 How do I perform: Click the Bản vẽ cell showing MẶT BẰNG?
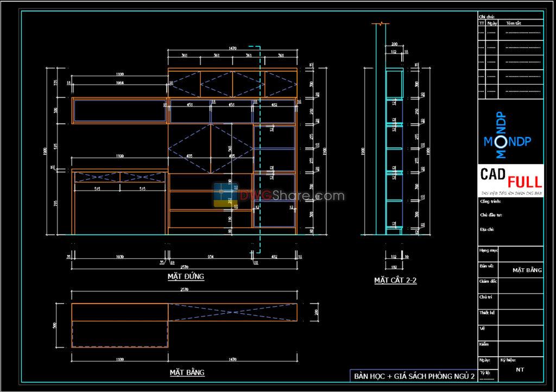point(528,269)
